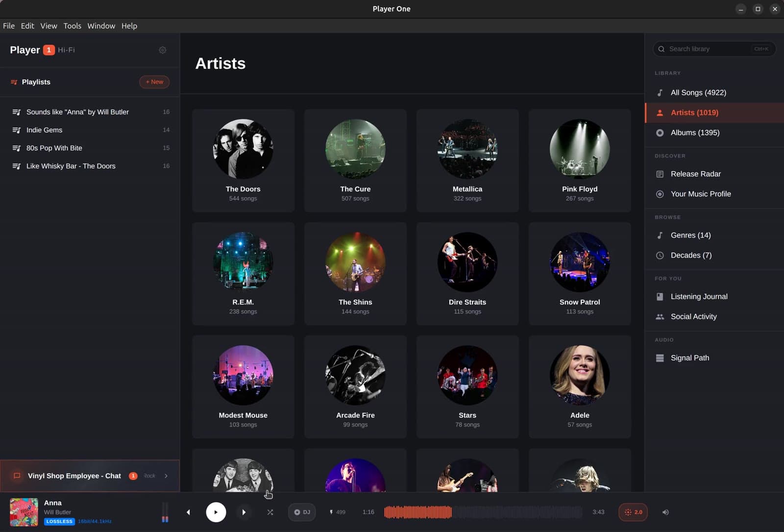
Task: Click the playlist icon beside 80s Pop With Bite
Action: pos(16,148)
